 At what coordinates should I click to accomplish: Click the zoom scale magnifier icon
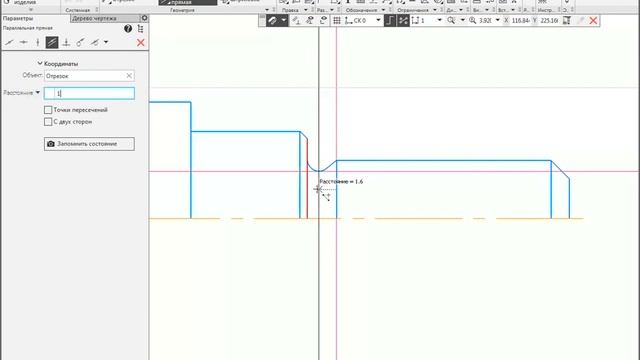coord(473,20)
